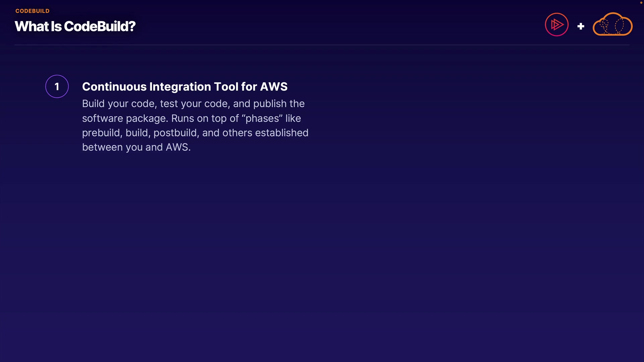Image resolution: width=644 pixels, height=362 pixels.
Task: Click the line "between you and AWS."
Action: (136, 147)
